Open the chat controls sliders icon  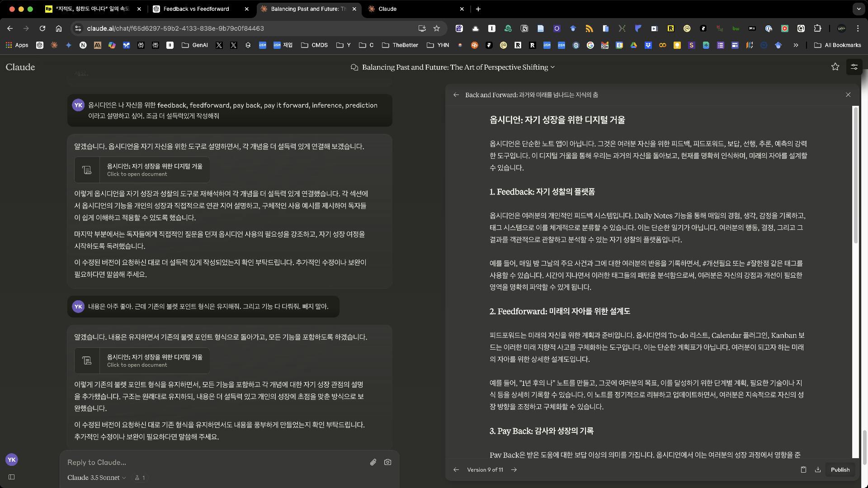click(854, 67)
